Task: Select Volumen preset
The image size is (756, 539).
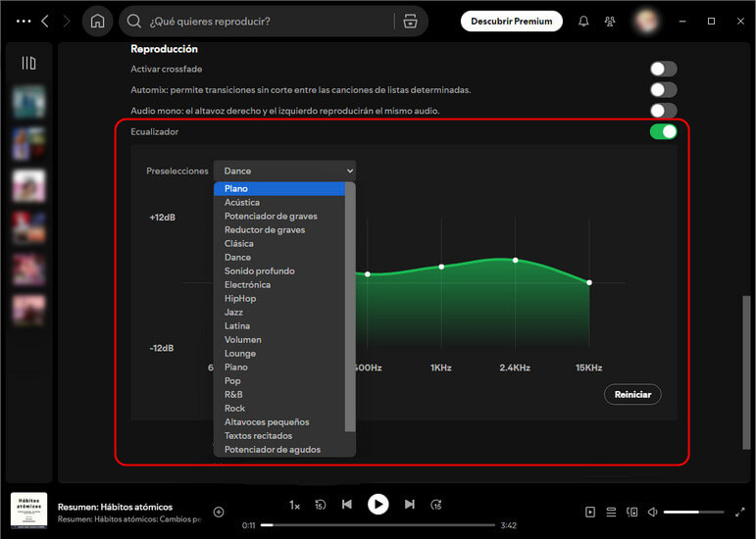Action: click(x=279, y=340)
